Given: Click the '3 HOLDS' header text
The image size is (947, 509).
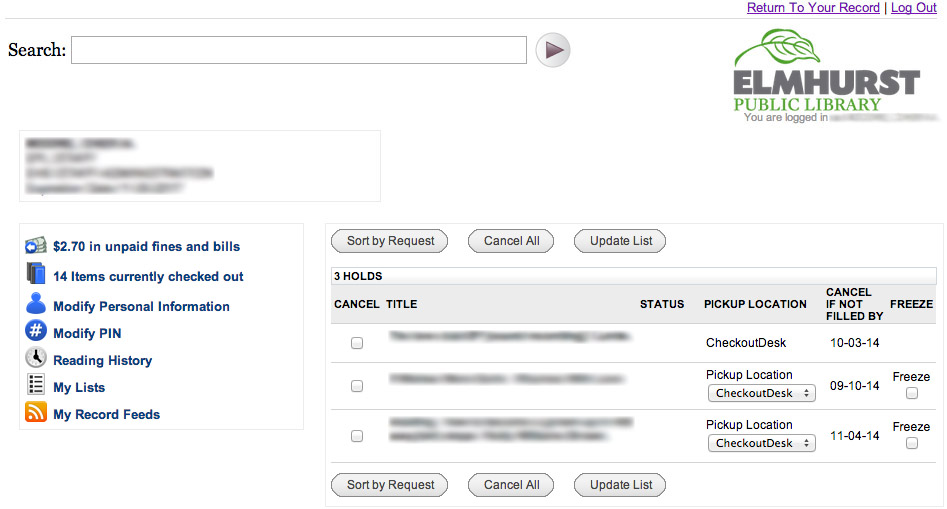Looking at the screenshot, I should (358, 276).
